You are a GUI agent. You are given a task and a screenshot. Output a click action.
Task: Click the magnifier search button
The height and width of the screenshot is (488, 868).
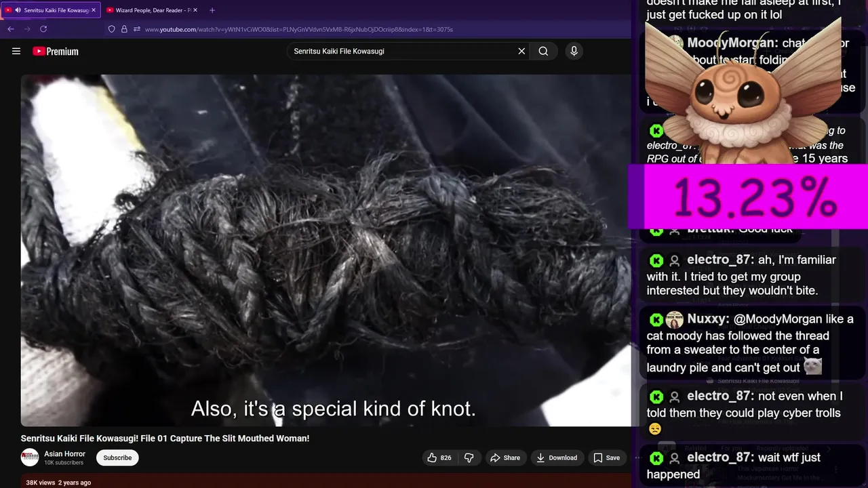pos(543,51)
